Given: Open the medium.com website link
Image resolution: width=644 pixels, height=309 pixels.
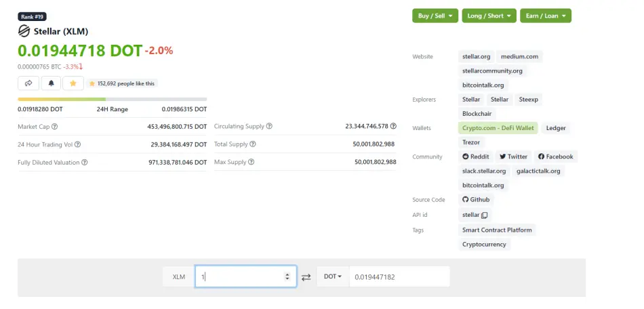Looking at the screenshot, I should point(519,57).
